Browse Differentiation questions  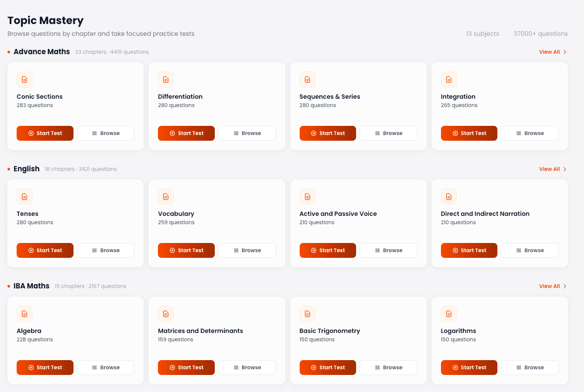coord(247,133)
